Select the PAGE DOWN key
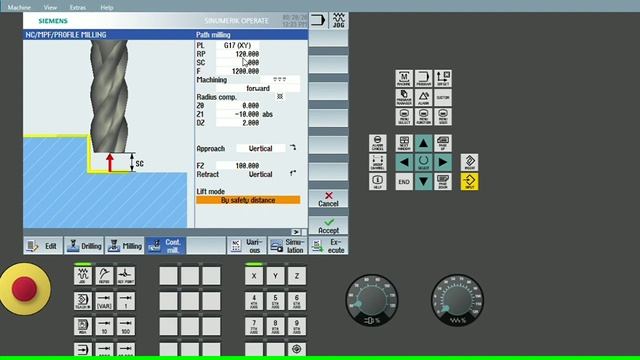This screenshot has height=360, width=640. click(443, 182)
